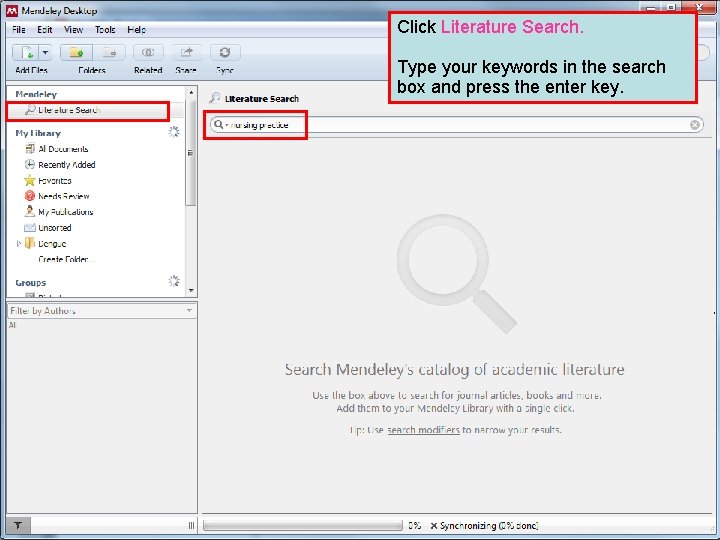This screenshot has height=540, width=720.
Task: Click the Add Files toolbar icon
Action: coord(26,53)
